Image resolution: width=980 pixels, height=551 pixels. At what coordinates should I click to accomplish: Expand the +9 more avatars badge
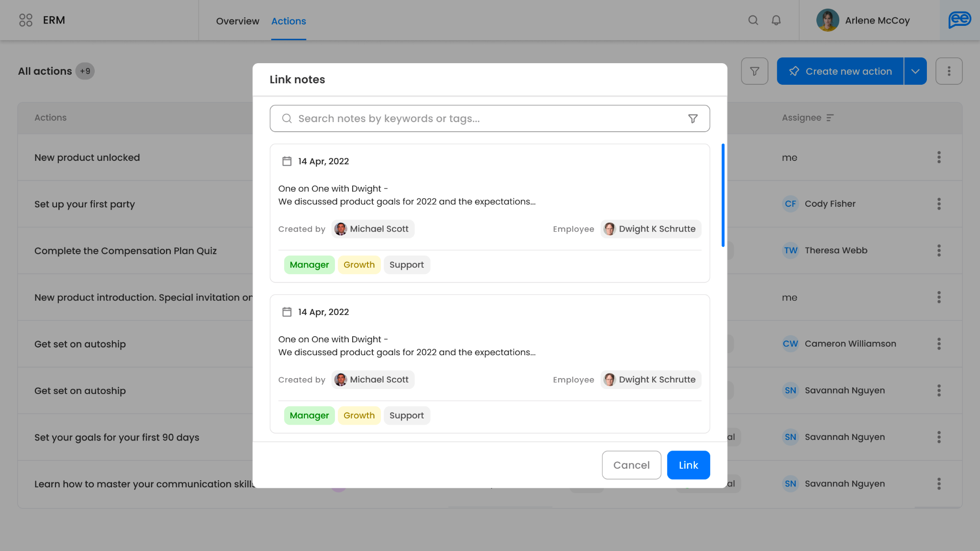point(85,71)
